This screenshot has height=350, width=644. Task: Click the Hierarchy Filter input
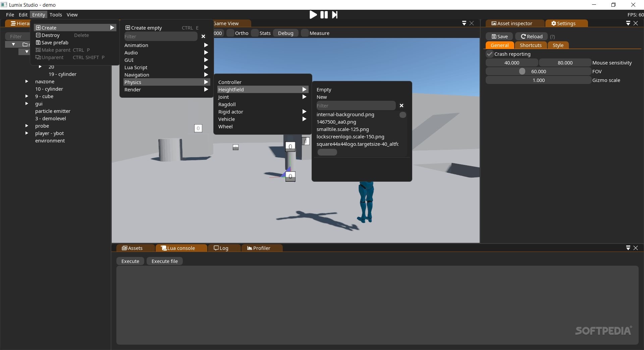pyautogui.click(x=18, y=36)
